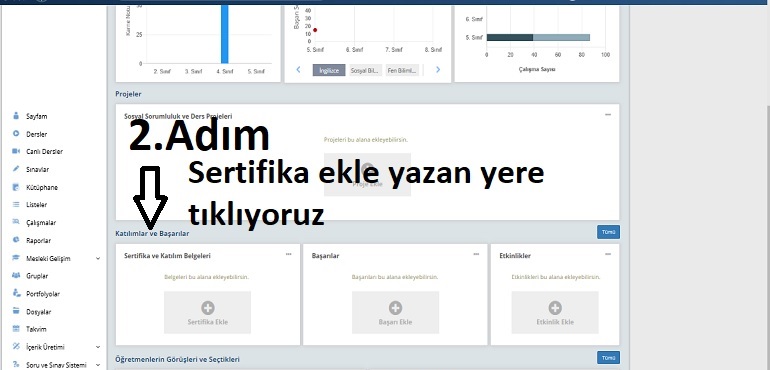Click the Sertifika Ekle plus icon
This screenshot has width=770, height=370.
coord(208,308)
